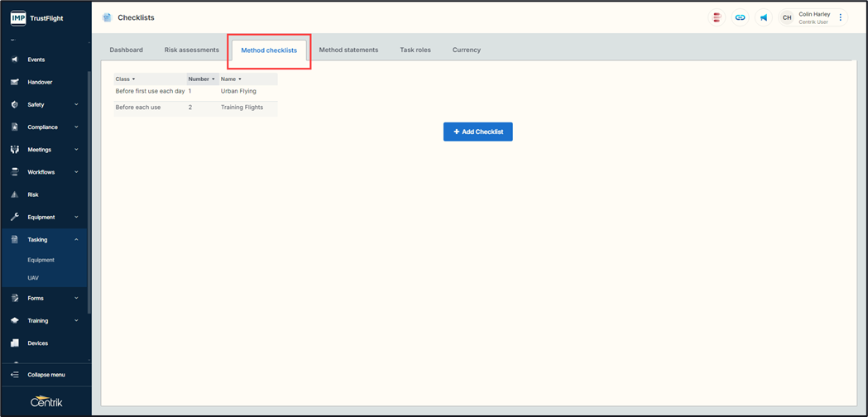This screenshot has width=868, height=417.
Task: Click the Handover icon in sidebar
Action: tap(14, 82)
